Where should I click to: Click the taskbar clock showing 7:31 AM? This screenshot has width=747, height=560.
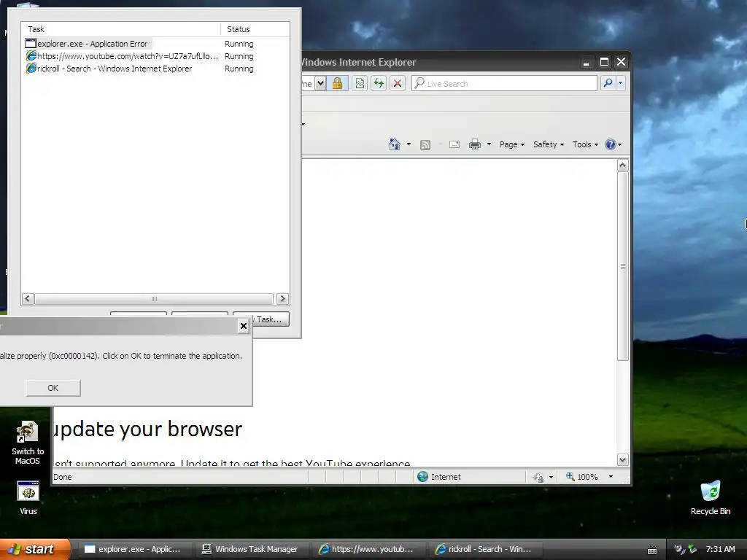720,549
